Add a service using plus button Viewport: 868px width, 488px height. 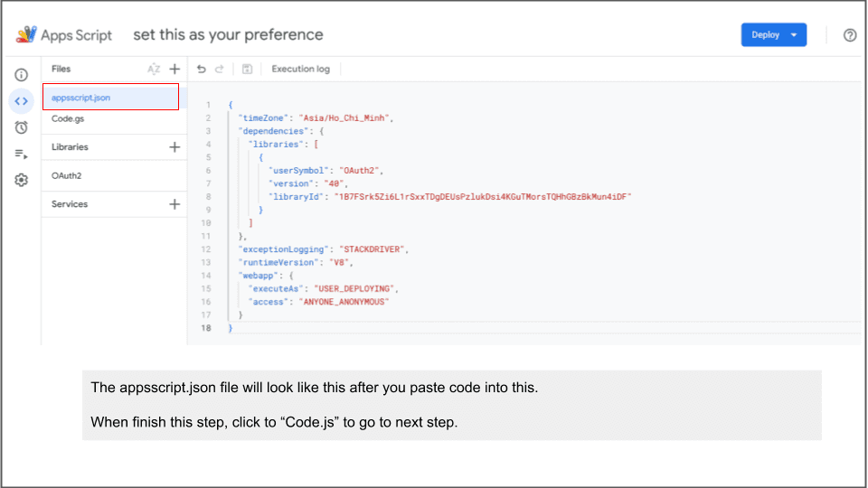(175, 204)
